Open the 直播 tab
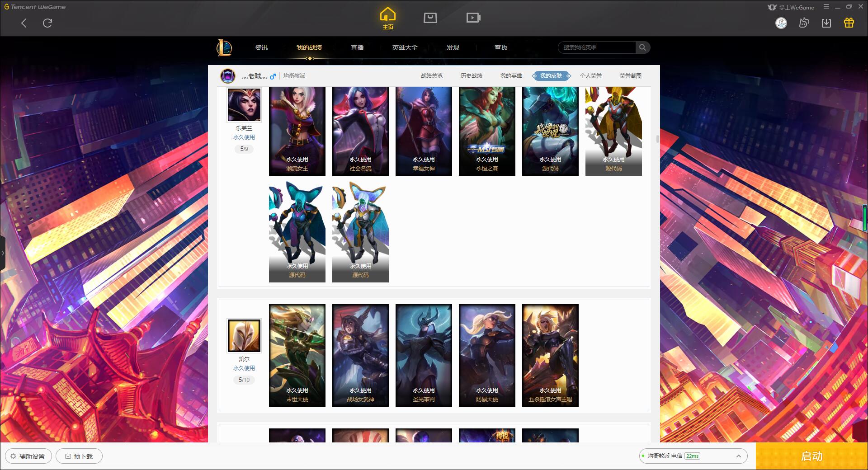The image size is (868, 470). [x=357, y=47]
